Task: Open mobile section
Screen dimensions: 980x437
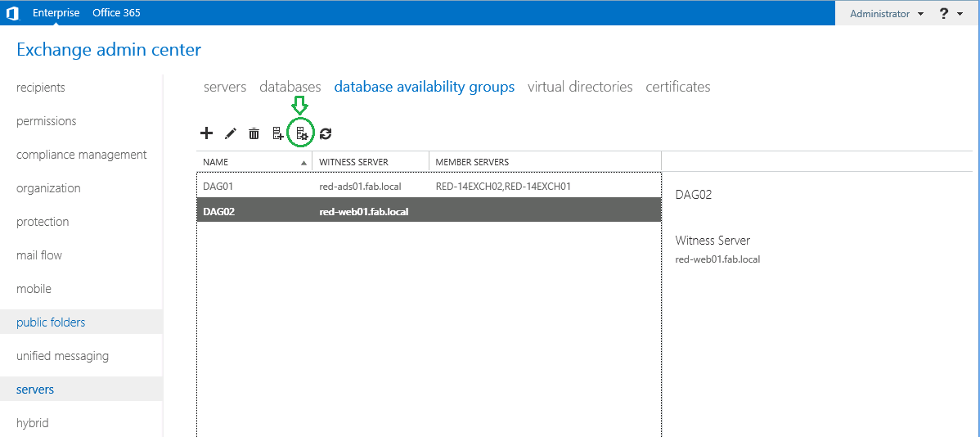Action: coord(34,289)
